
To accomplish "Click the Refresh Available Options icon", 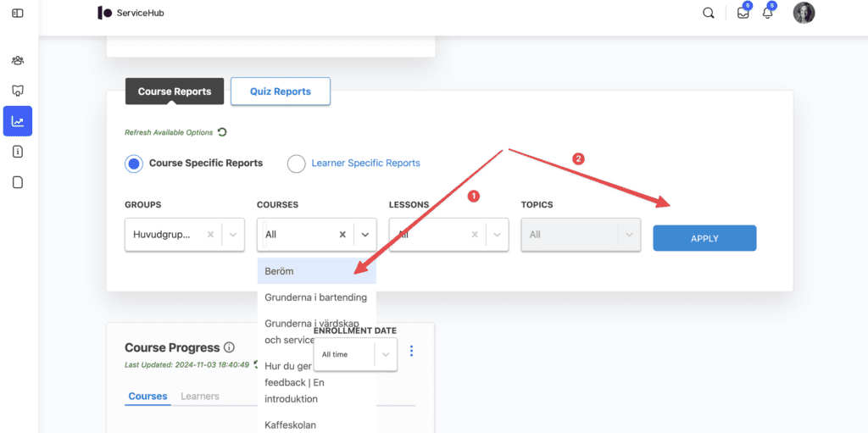I will (x=222, y=132).
